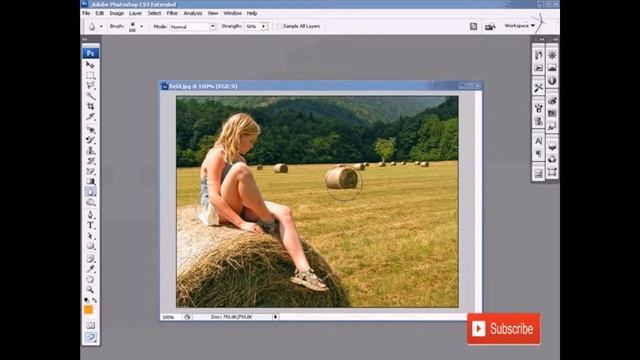Open document status bar info arrow
The height and width of the screenshot is (360, 640).
tap(276, 317)
